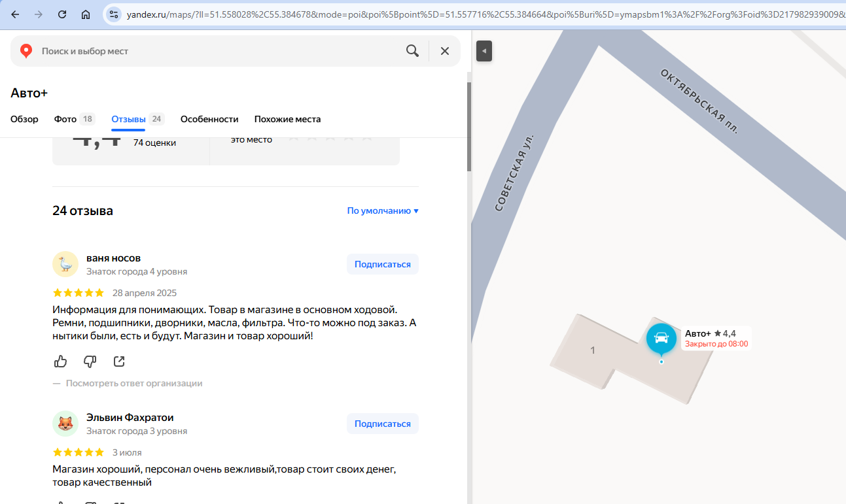
Task: Collapse the side panel with arrow button
Action: coord(484,51)
